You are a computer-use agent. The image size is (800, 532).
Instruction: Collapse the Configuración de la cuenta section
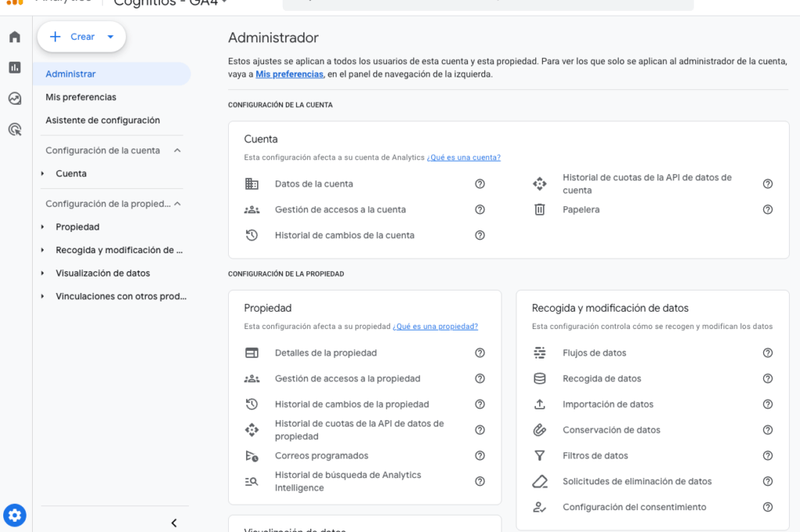[177, 151]
